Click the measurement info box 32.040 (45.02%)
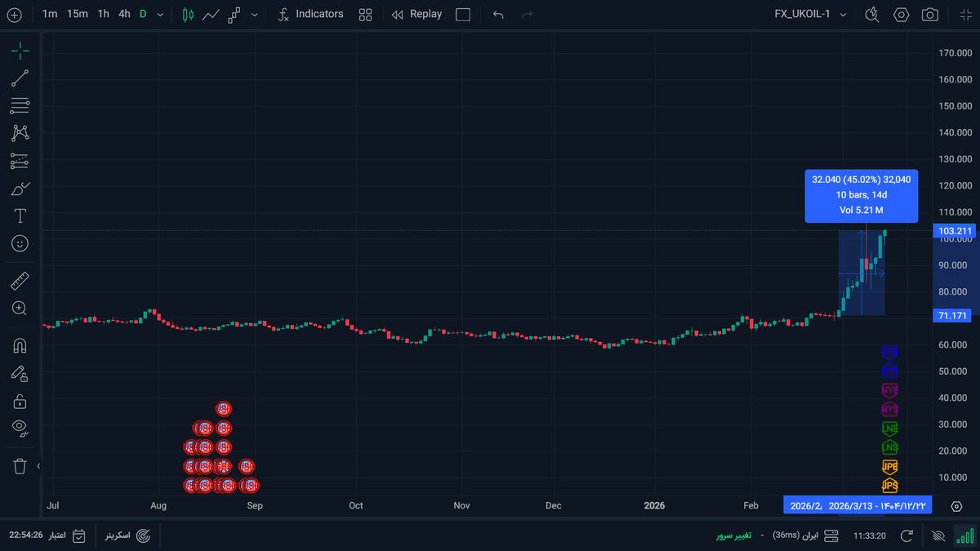The height and width of the screenshot is (551, 980). (861, 196)
